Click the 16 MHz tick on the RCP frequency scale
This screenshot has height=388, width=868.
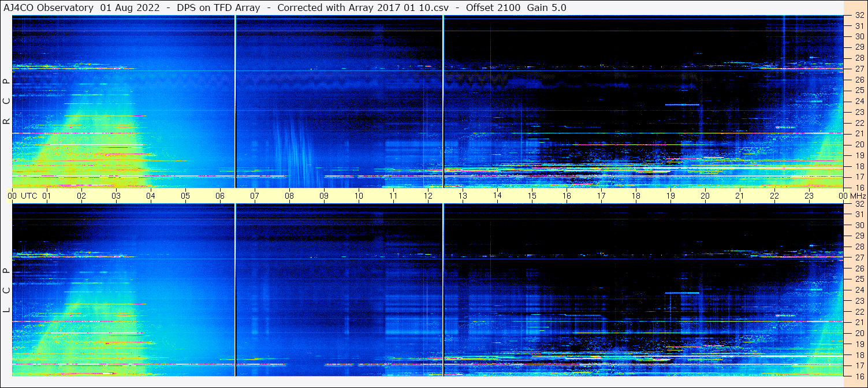click(859, 187)
